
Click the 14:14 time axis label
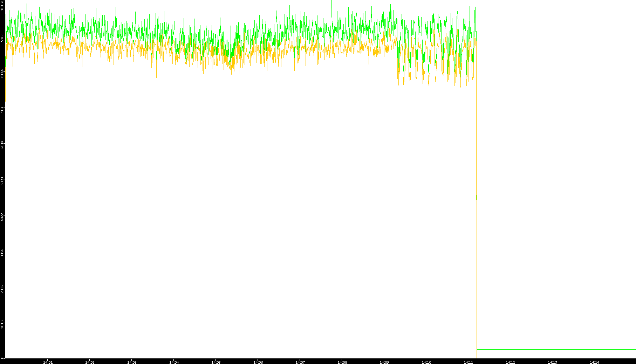(594, 362)
